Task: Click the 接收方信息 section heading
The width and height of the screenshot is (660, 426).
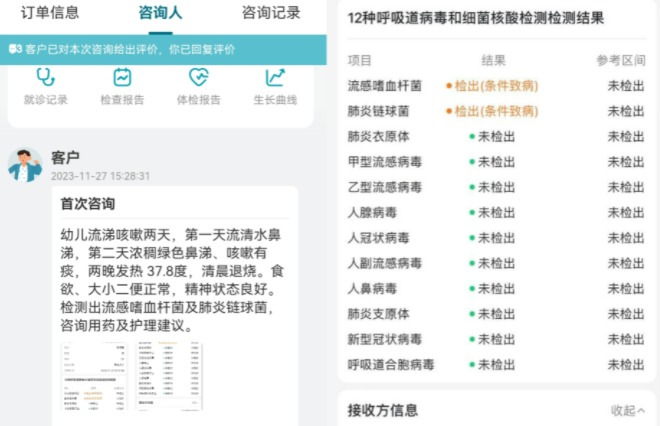Action: [383, 410]
